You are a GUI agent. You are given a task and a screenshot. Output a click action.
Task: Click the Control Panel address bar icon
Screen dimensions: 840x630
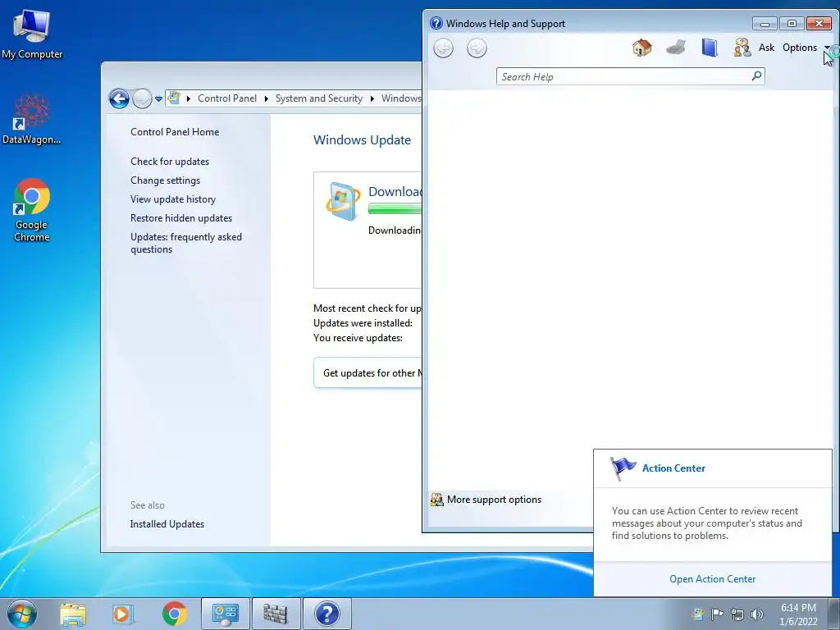tap(174, 98)
